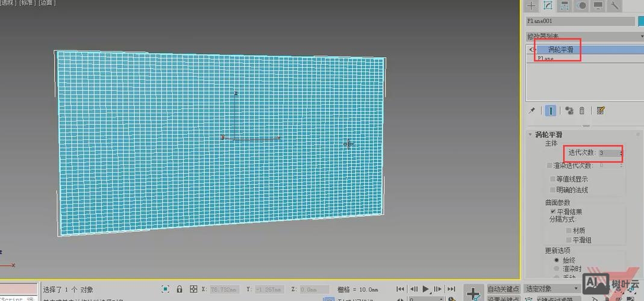Toggle the eye icon of the 涡轮平滑 modifier
644x301 pixels.
[533, 50]
